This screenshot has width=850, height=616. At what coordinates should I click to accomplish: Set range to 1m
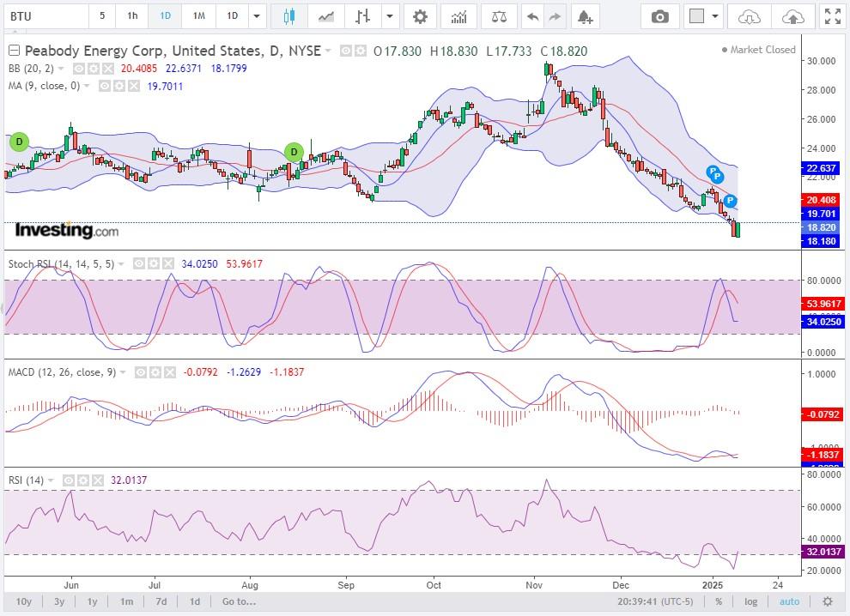point(127,601)
